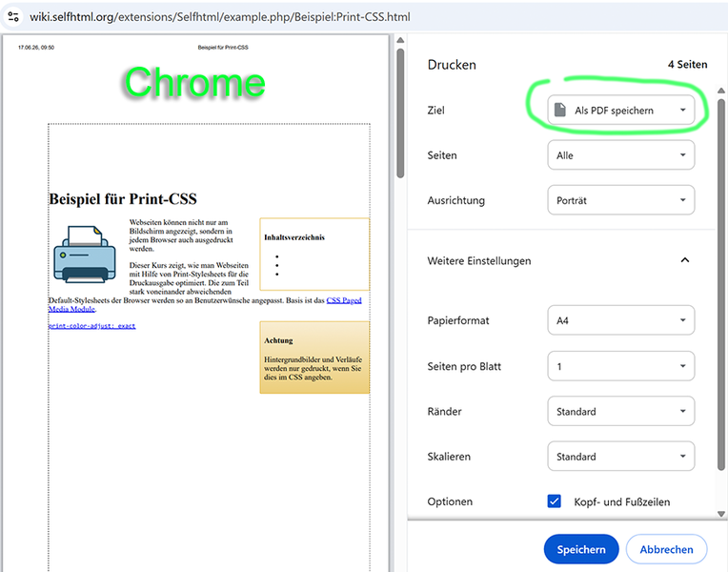Viewport: 728px width, 572px height.
Task: Click the Drucken dialog title
Action: pyautogui.click(x=452, y=65)
